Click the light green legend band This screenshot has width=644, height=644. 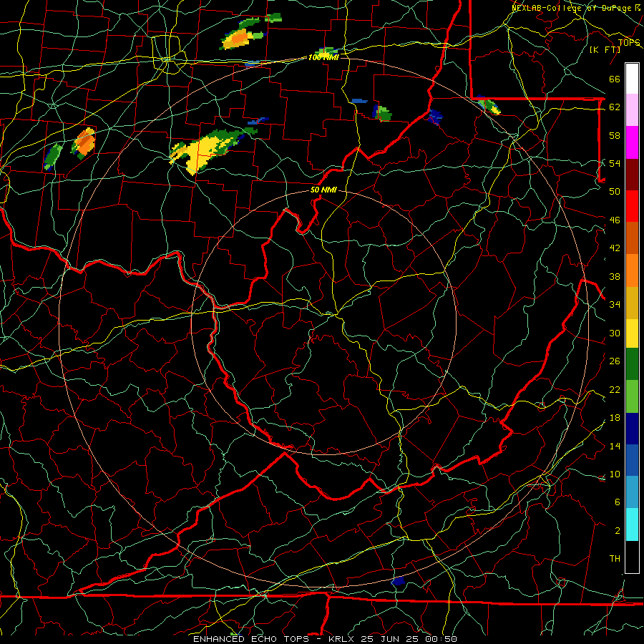[632, 396]
